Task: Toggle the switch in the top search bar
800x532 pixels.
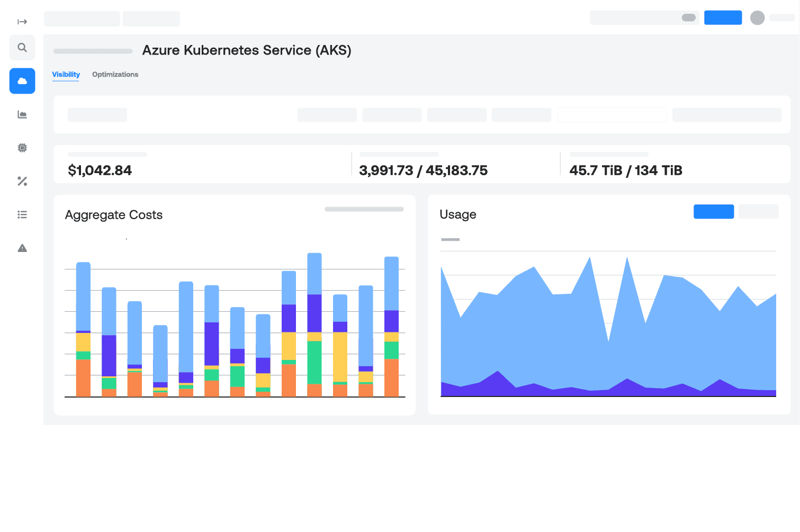Action: coord(689,17)
